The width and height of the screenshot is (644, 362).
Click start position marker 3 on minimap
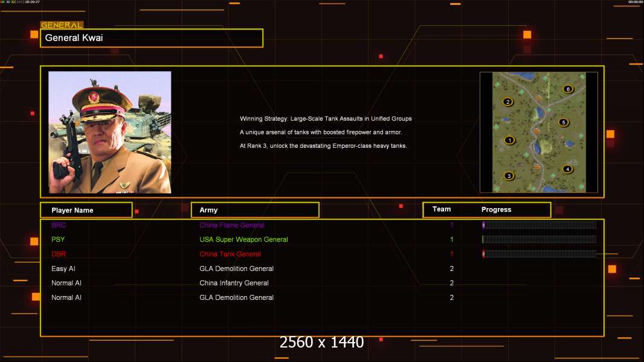(509, 176)
